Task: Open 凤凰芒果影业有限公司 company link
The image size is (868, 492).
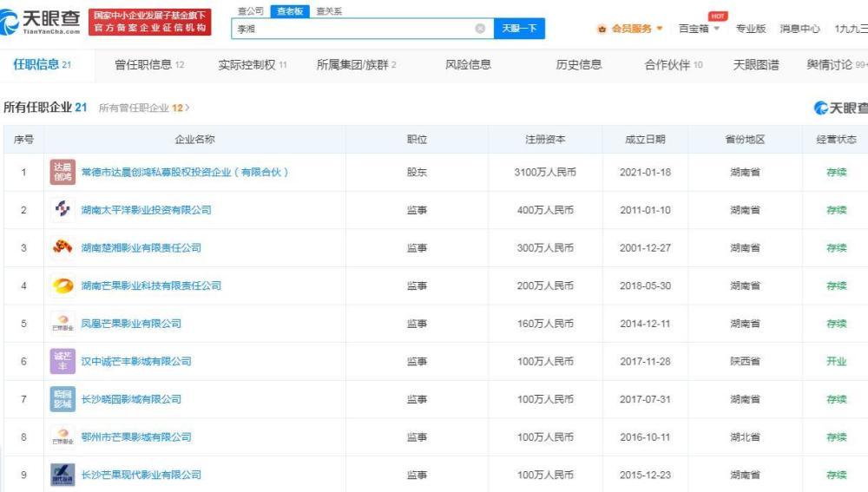Action: click(131, 323)
